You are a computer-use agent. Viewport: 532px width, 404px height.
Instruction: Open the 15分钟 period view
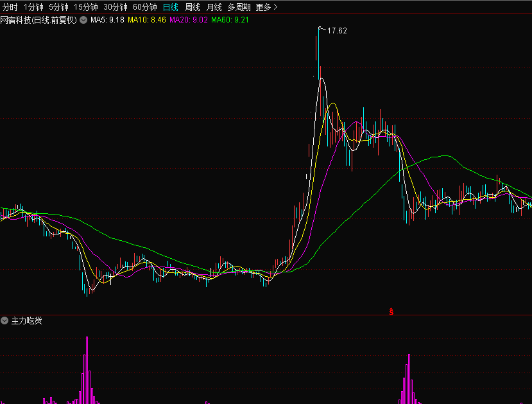point(85,7)
